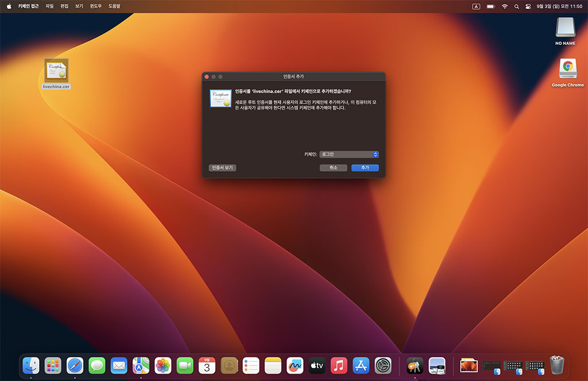Open Messages app in the Dock
This screenshot has width=588, height=381.
pos(96,365)
